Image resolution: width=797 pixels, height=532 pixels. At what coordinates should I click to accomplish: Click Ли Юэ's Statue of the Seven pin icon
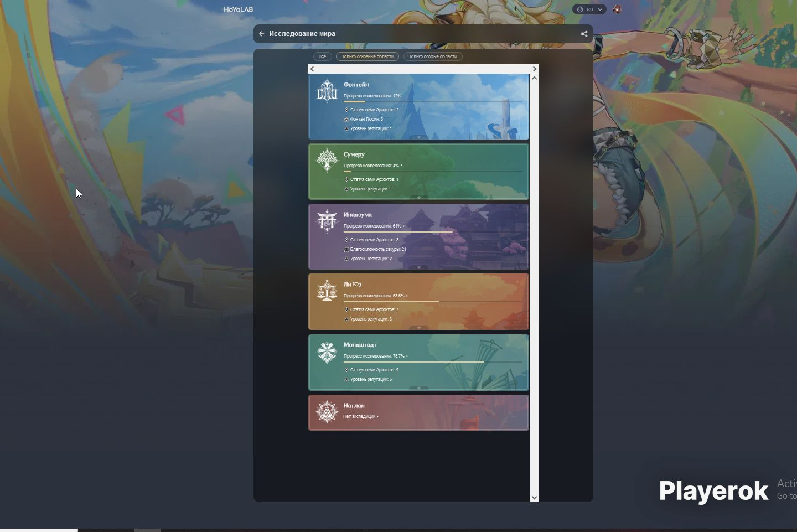tap(346, 309)
